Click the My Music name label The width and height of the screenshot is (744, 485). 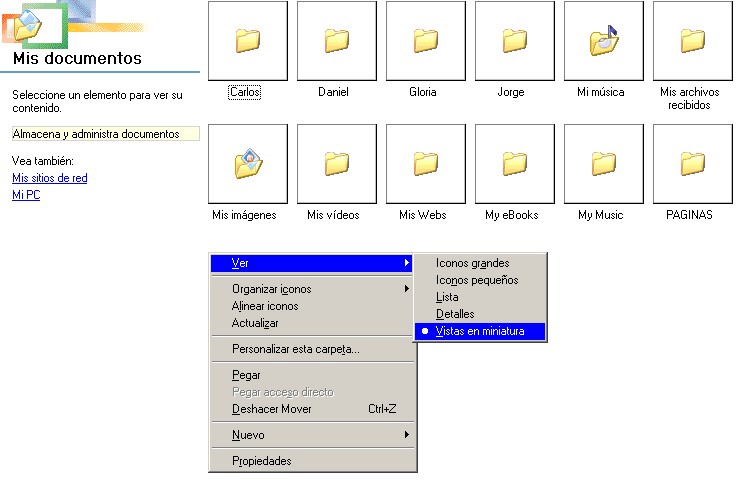tap(601, 215)
